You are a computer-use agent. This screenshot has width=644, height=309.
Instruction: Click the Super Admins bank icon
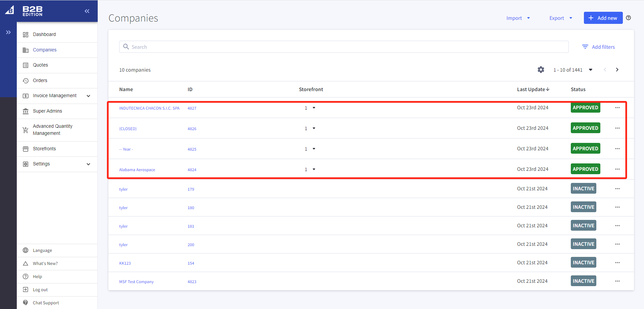click(26, 111)
